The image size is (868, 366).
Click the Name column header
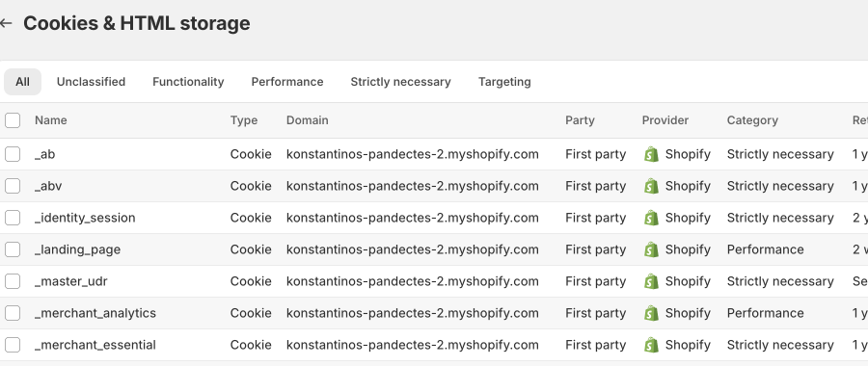coord(51,120)
